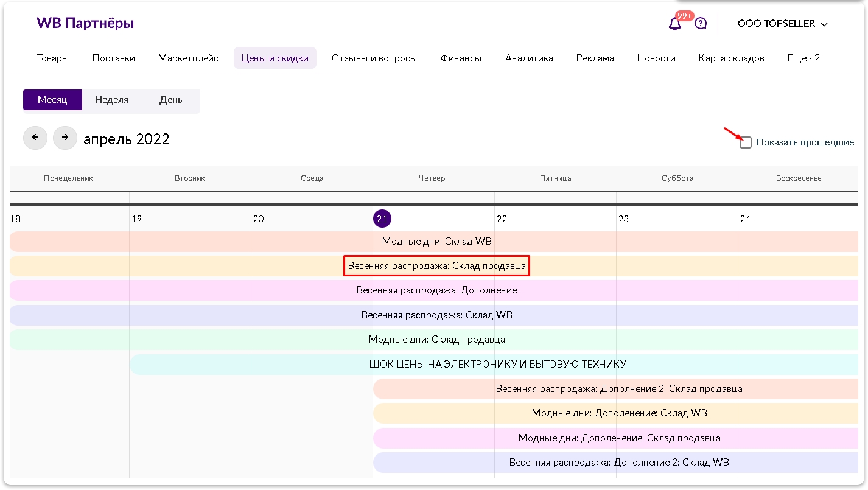Click day number 23 in the calendar
The height and width of the screenshot is (490, 868).
(x=623, y=219)
